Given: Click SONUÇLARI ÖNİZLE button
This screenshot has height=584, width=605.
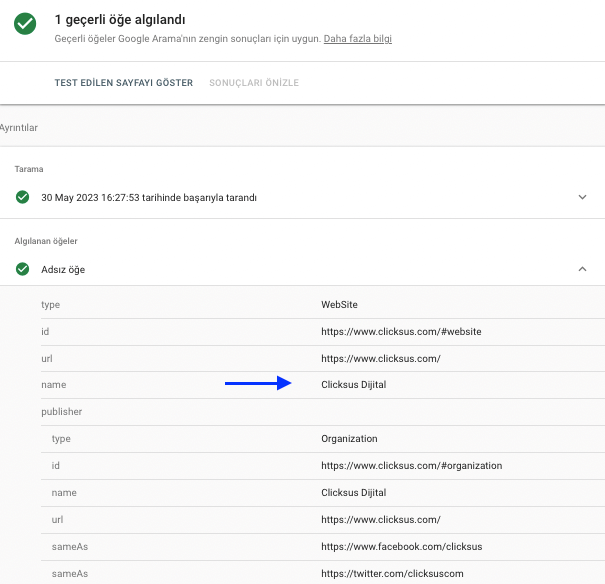Looking at the screenshot, I should pos(254,83).
